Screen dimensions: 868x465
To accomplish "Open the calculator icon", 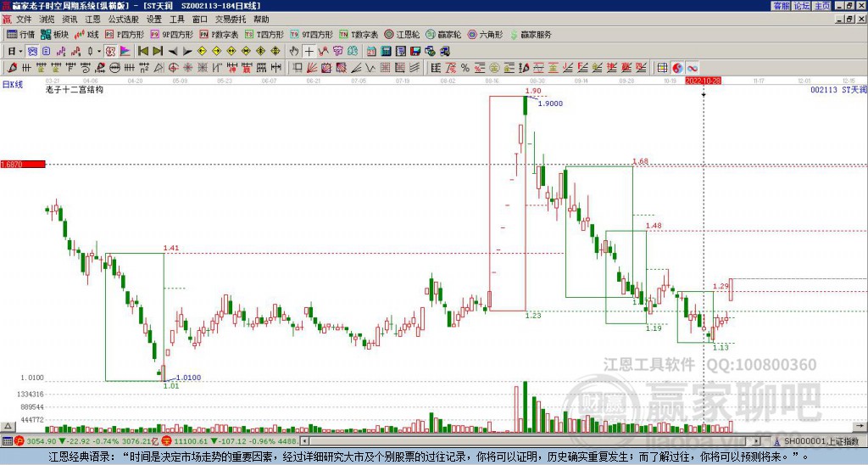I will tap(386, 51).
